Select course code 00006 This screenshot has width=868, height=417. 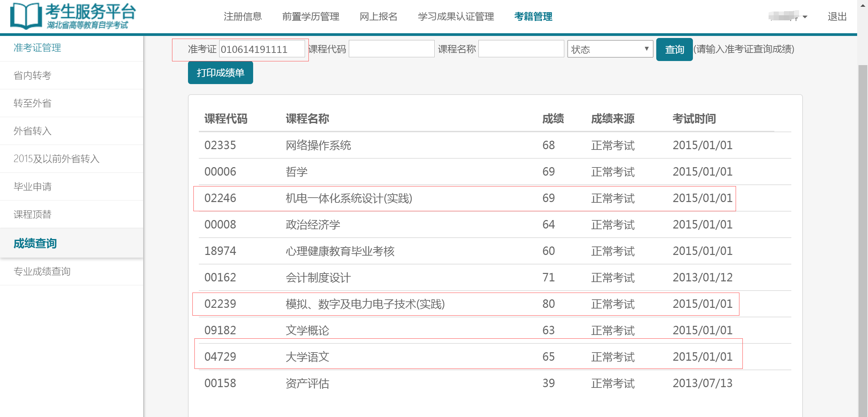tap(220, 172)
